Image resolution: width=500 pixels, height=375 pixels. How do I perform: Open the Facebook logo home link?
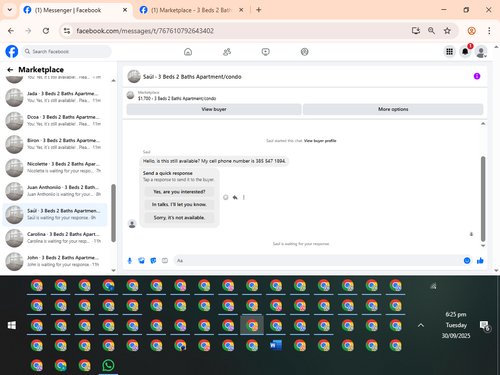click(x=12, y=52)
